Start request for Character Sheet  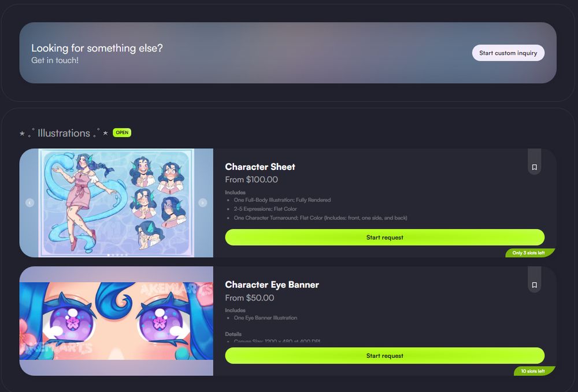tap(384, 237)
